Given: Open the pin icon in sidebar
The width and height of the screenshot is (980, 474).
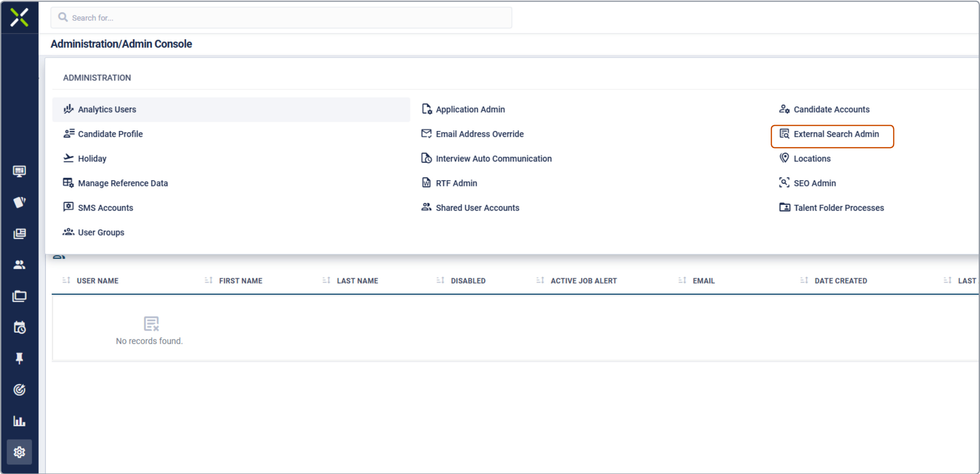Looking at the screenshot, I should (x=19, y=358).
